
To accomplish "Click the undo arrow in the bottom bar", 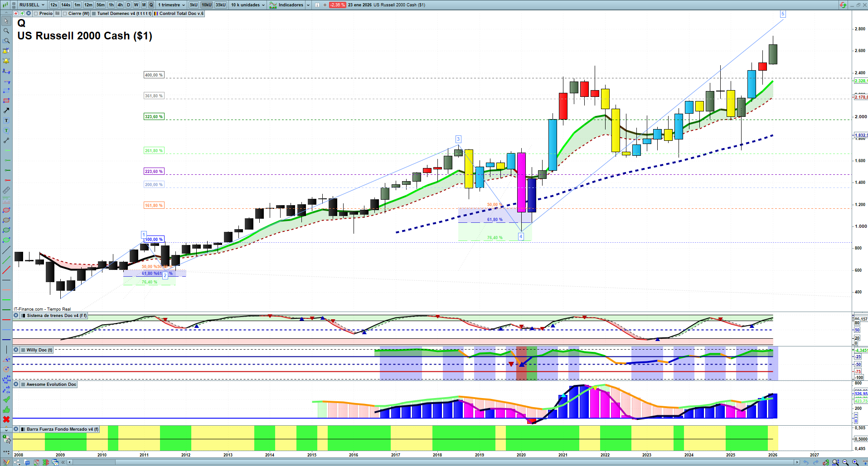I will pyautogui.click(x=805, y=462).
